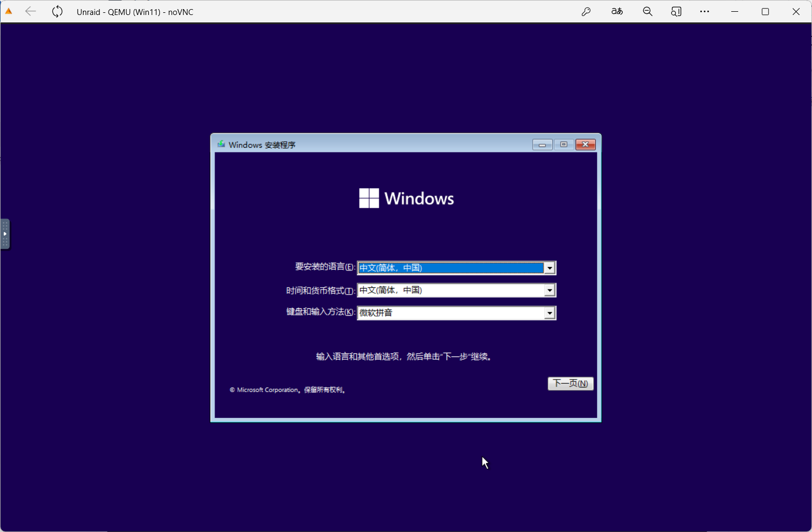812x532 pixels.
Task: Open the browser sidebar search icon
Action: tap(676, 11)
